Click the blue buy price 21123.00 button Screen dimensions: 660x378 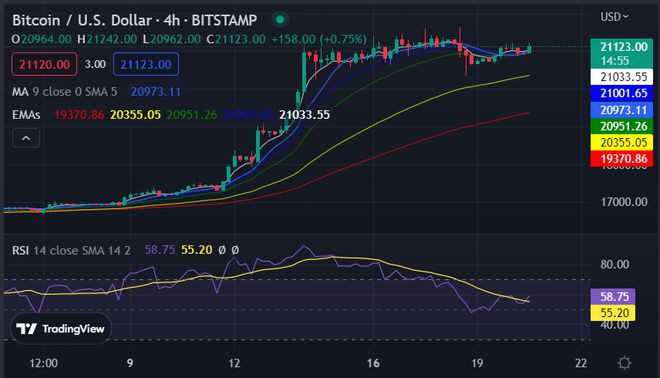pyautogui.click(x=146, y=64)
